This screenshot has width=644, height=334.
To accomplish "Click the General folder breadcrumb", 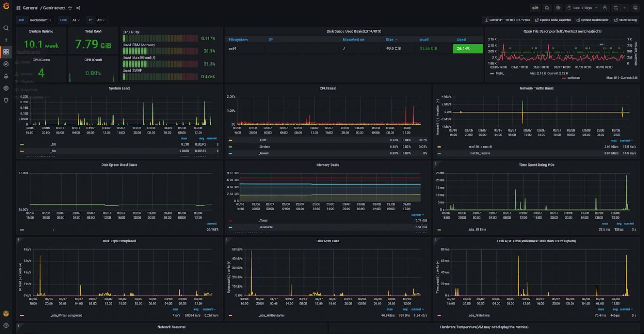I will pos(31,8).
